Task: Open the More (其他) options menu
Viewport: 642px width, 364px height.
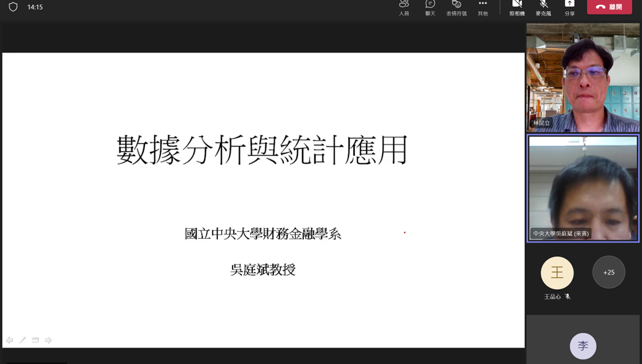Action: [x=483, y=8]
